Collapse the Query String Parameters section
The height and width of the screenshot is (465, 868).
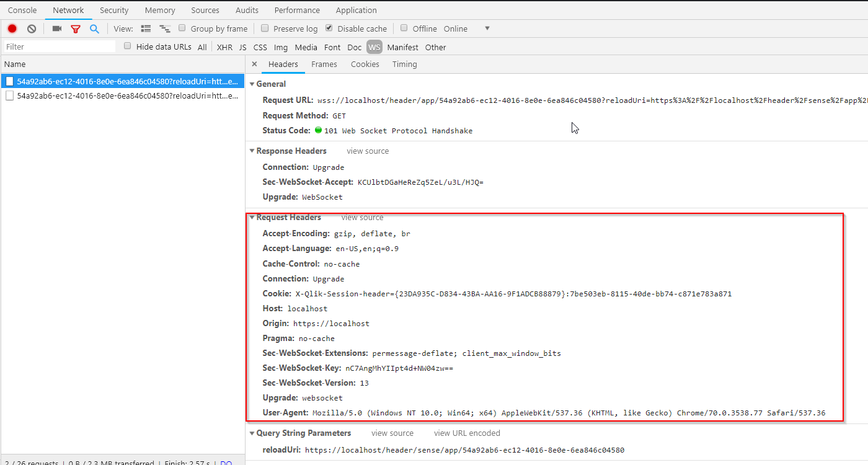point(252,433)
